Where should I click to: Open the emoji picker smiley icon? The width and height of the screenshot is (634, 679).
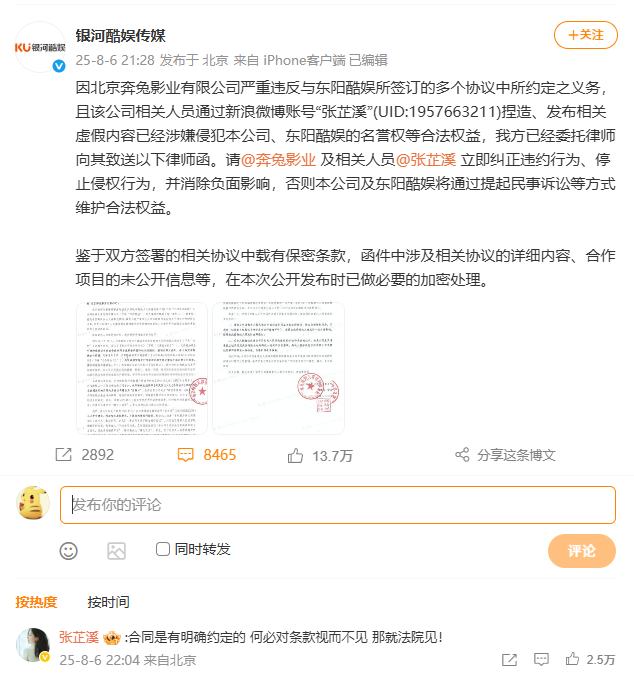(x=68, y=551)
